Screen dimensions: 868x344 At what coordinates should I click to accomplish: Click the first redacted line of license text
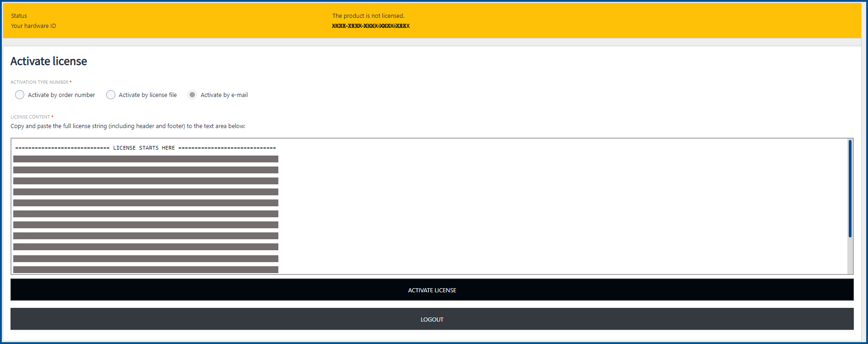click(x=146, y=159)
